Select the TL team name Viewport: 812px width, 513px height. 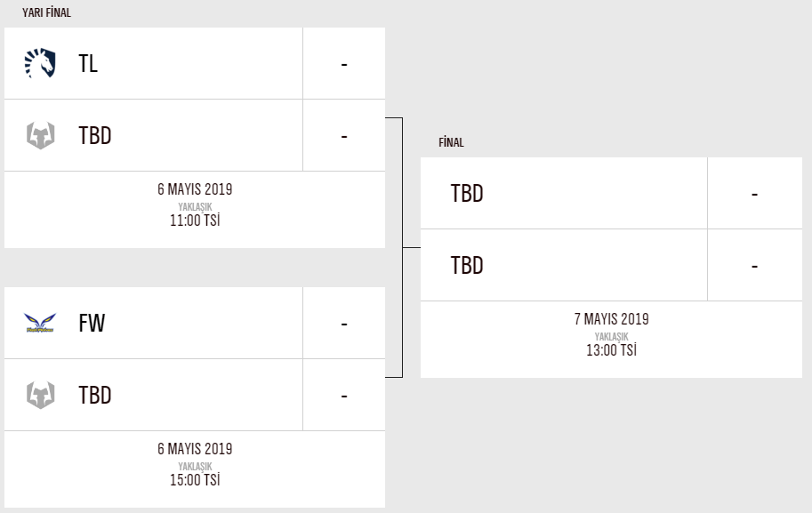click(88, 64)
